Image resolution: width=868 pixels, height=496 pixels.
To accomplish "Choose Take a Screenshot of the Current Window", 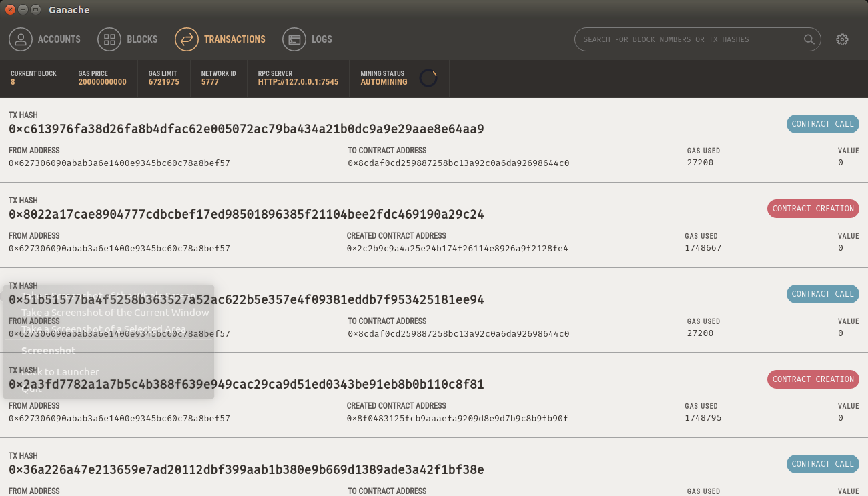I will tap(115, 313).
